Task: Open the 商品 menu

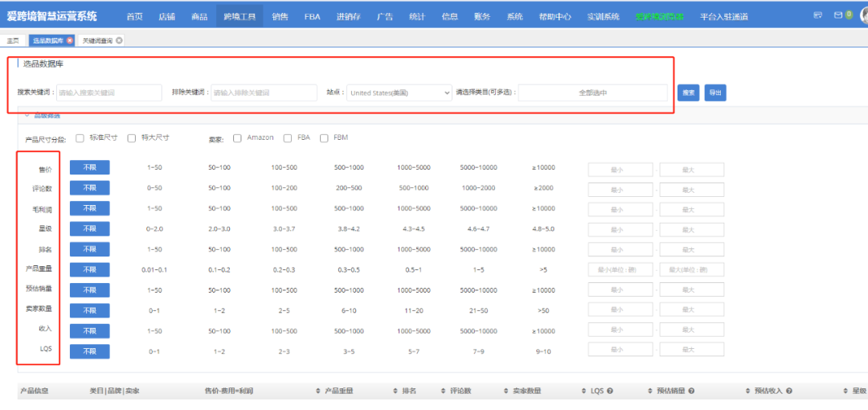Action: point(199,17)
